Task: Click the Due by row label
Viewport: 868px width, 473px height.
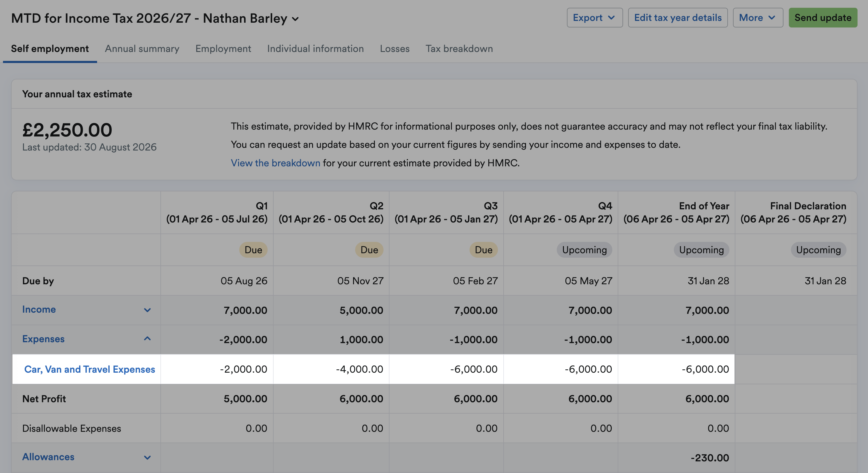Action: point(38,281)
